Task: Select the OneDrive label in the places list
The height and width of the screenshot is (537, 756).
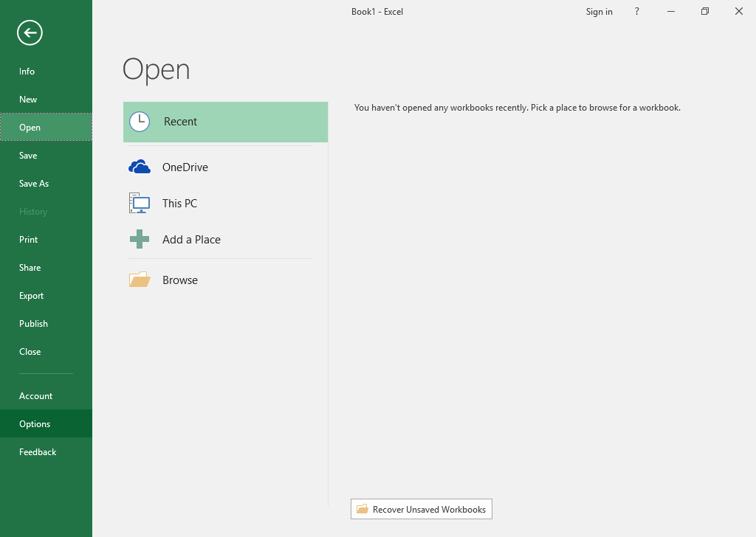Action: pos(185,167)
